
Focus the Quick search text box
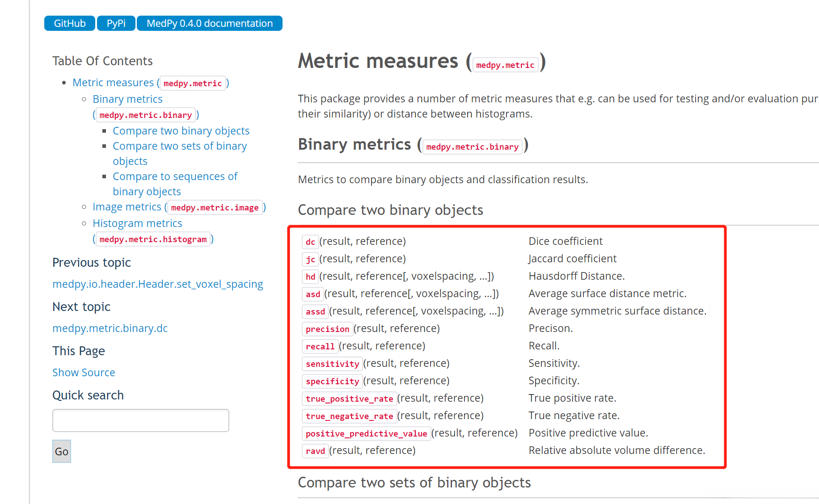[140, 420]
